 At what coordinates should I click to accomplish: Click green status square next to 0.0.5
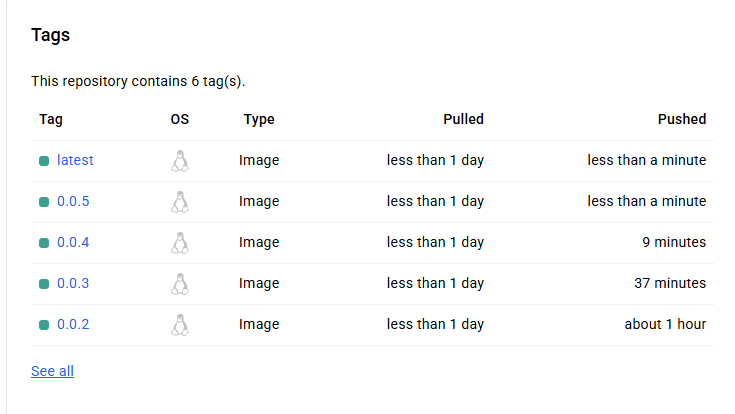(44, 202)
